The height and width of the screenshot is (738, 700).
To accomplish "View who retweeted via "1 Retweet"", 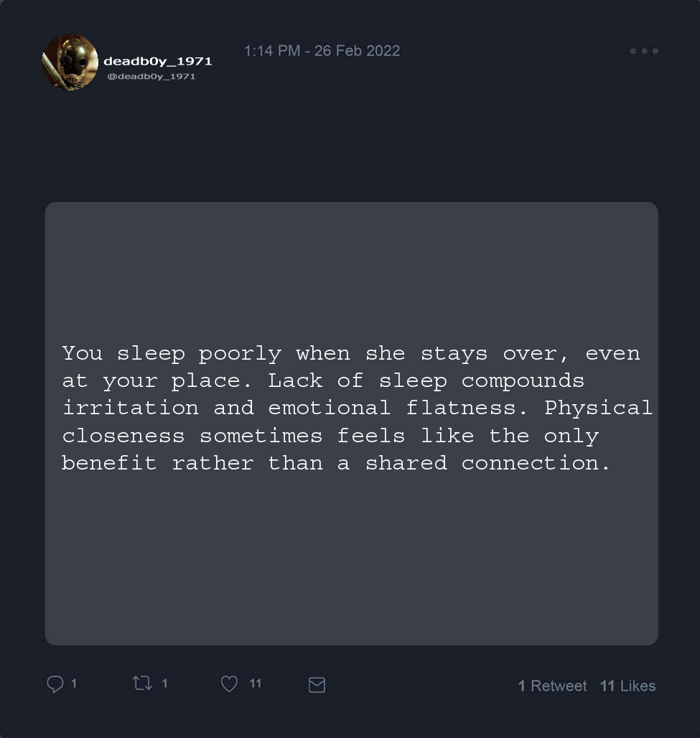I will coord(552,686).
